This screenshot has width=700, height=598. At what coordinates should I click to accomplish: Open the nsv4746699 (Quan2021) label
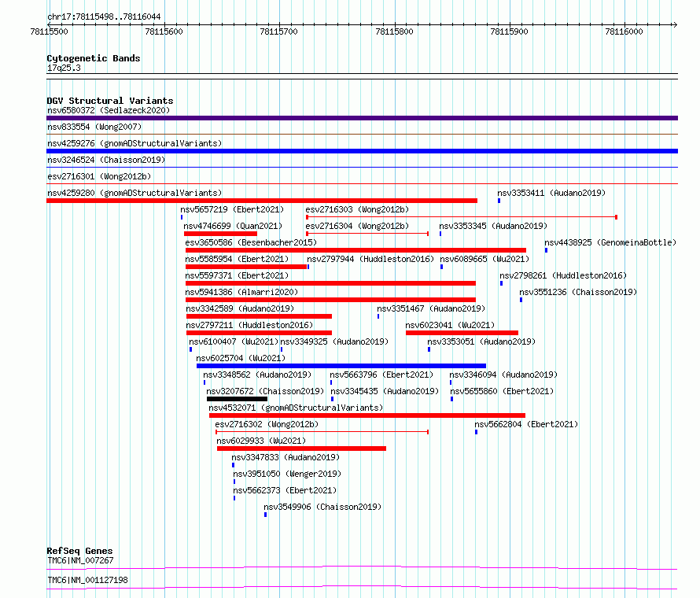click(x=233, y=226)
